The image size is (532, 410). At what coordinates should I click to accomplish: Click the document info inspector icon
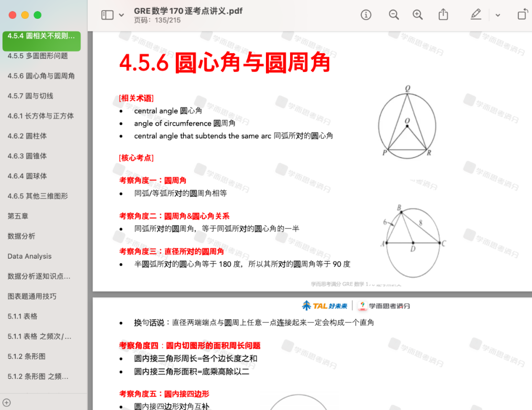point(366,15)
